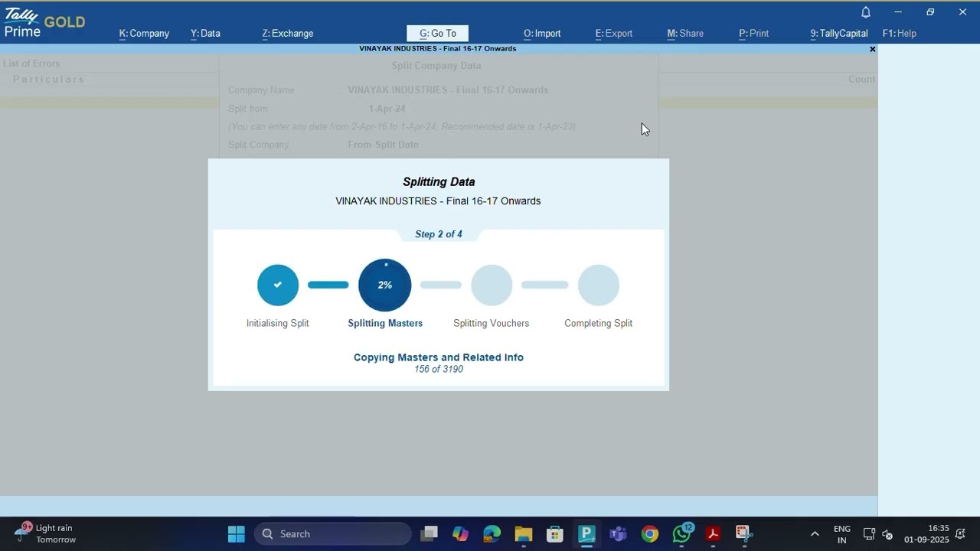Click the Count column header
This screenshot has width=980, height=551.
coord(861,80)
